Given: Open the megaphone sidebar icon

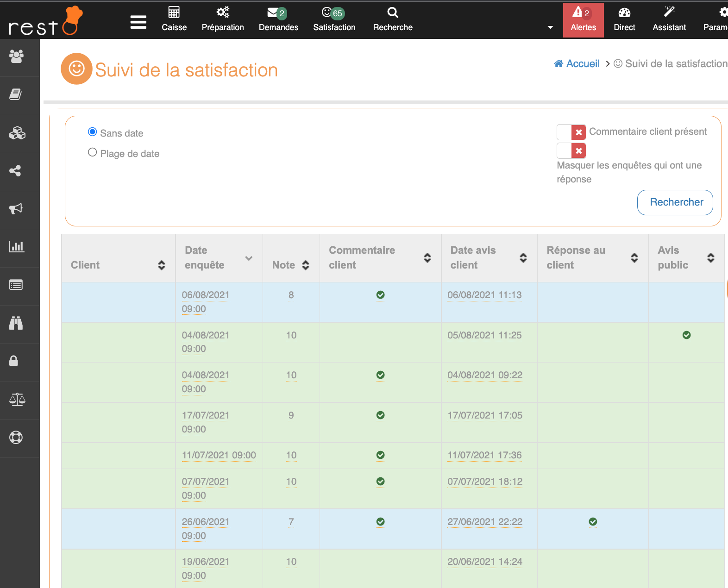Looking at the screenshot, I should [x=16, y=209].
